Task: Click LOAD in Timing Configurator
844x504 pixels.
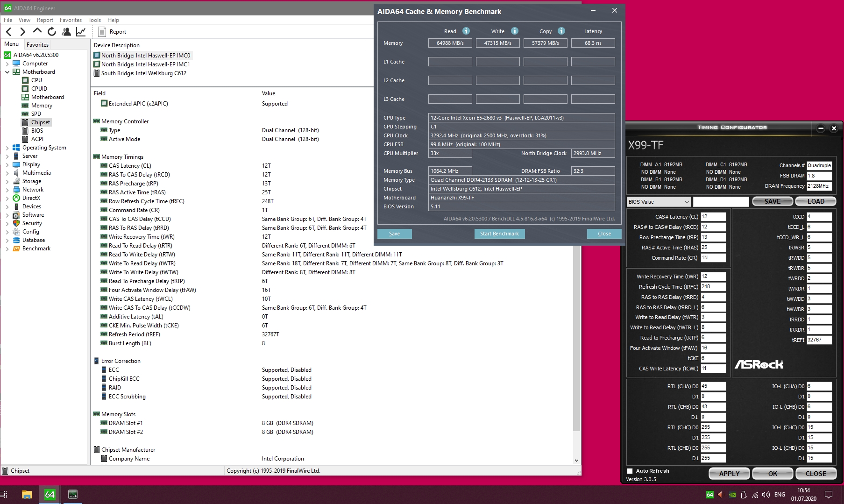Action: (816, 201)
